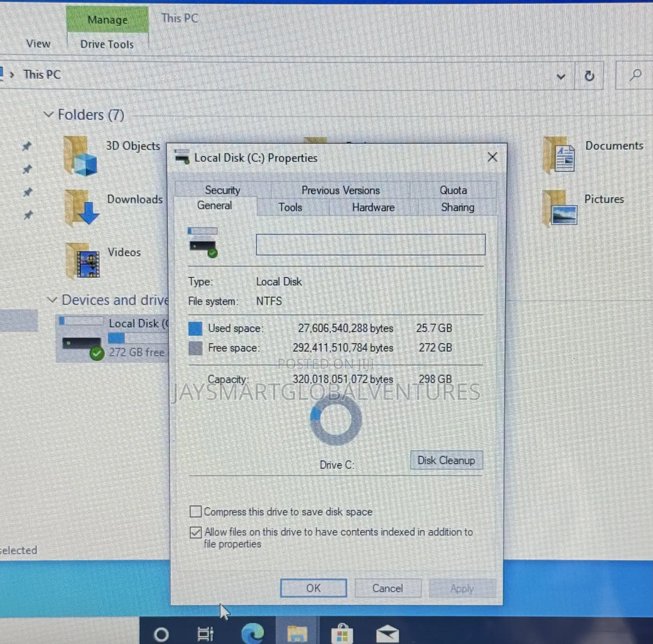Viewport: 653px width, 644px height.
Task: Select the General tab
Action: (215, 205)
